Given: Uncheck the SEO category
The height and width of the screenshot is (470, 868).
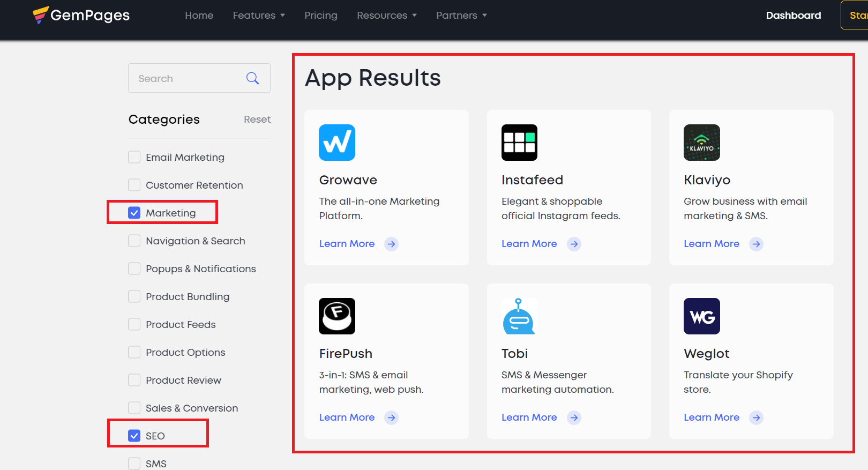Looking at the screenshot, I should pyautogui.click(x=134, y=436).
